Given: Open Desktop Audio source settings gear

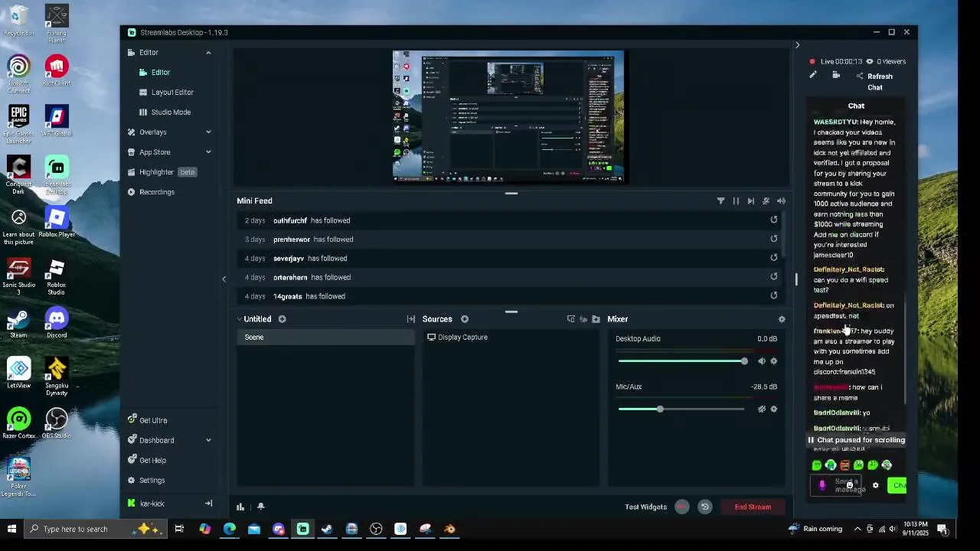Looking at the screenshot, I should pos(773,361).
